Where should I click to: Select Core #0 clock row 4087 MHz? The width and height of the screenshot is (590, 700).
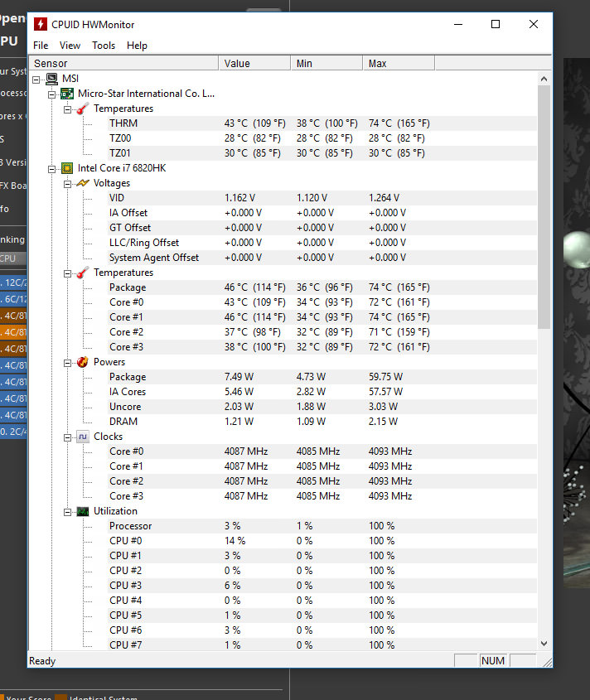pyautogui.click(x=322, y=451)
